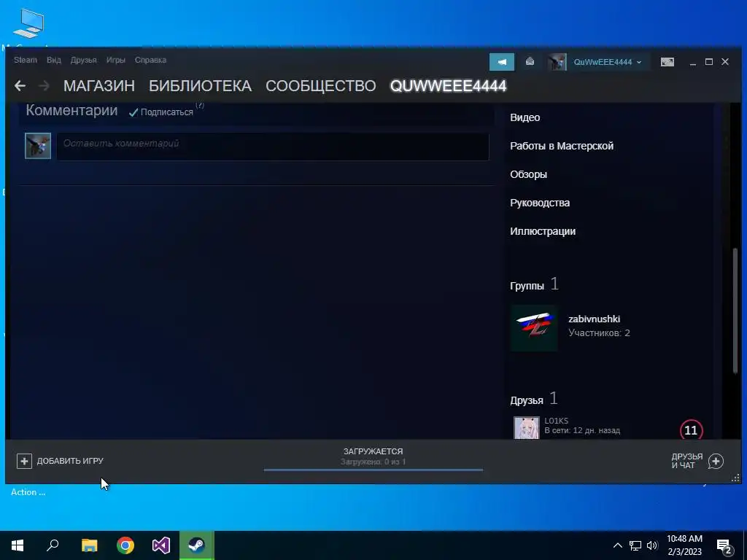Select the computer desktop icon

[28, 23]
